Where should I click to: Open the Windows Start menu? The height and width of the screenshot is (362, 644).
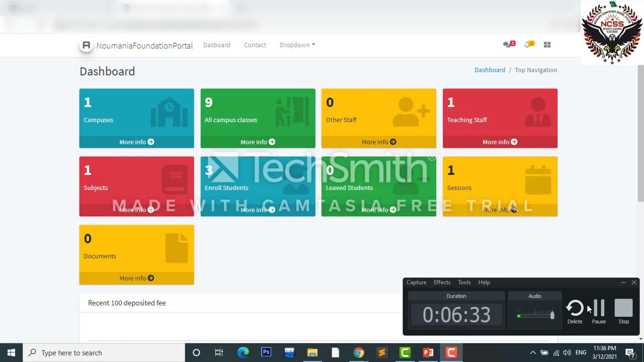(x=11, y=353)
